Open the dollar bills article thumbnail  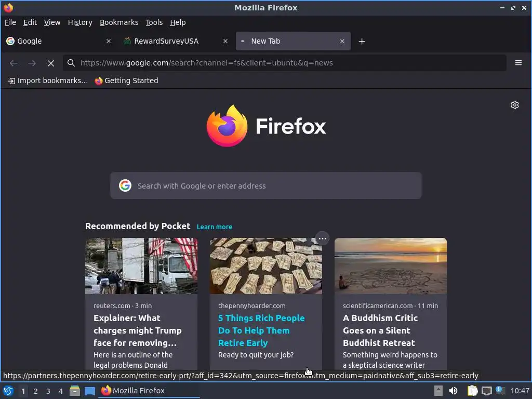tap(265, 265)
